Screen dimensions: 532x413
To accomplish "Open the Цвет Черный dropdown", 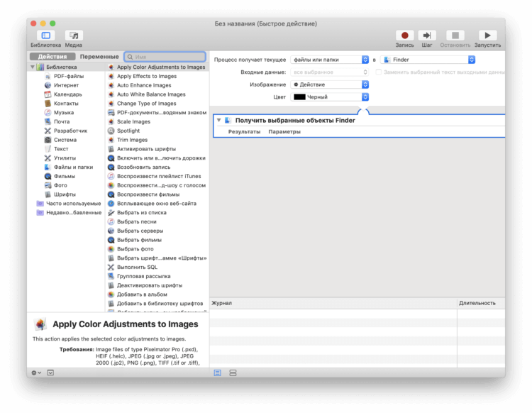I will [329, 97].
